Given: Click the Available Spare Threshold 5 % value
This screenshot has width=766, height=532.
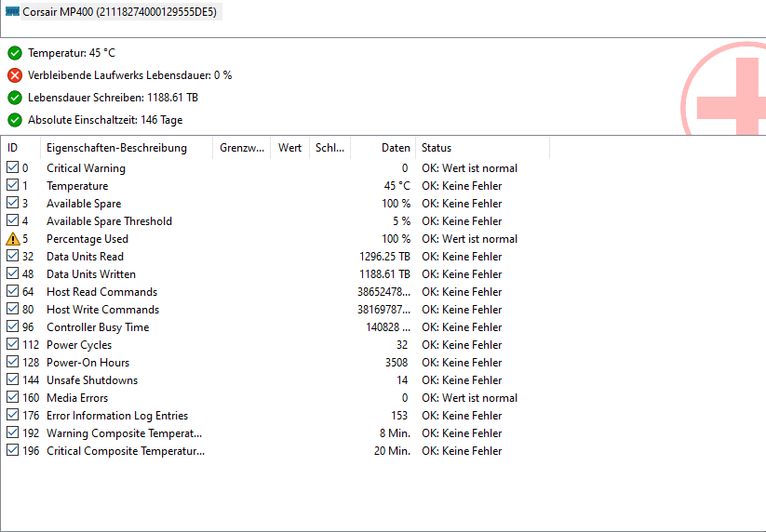Looking at the screenshot, I should pos(401,221).
